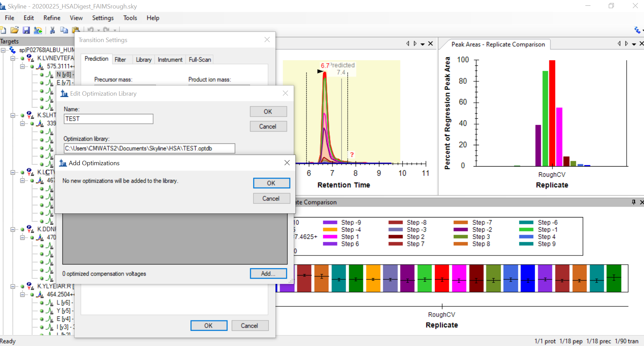Click the Copy toolbar icon
The height and width of the screenshot is (346, 644).
64,30
